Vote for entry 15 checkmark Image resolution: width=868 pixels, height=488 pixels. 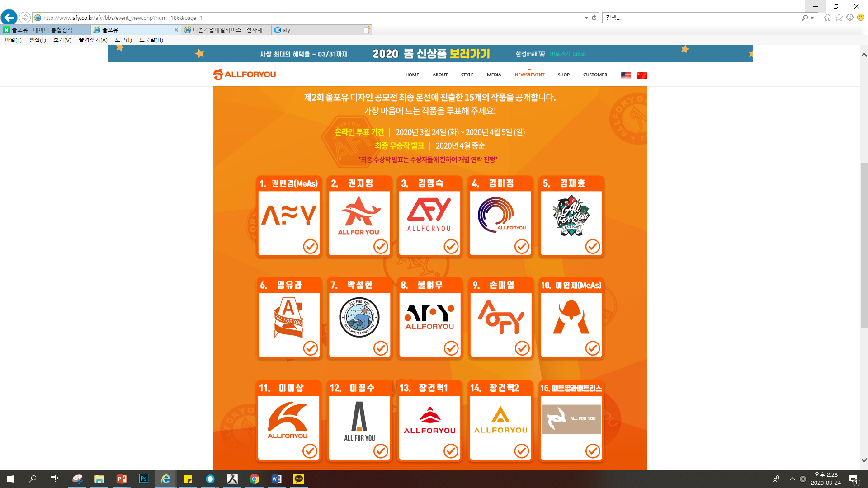coord(593,450)
